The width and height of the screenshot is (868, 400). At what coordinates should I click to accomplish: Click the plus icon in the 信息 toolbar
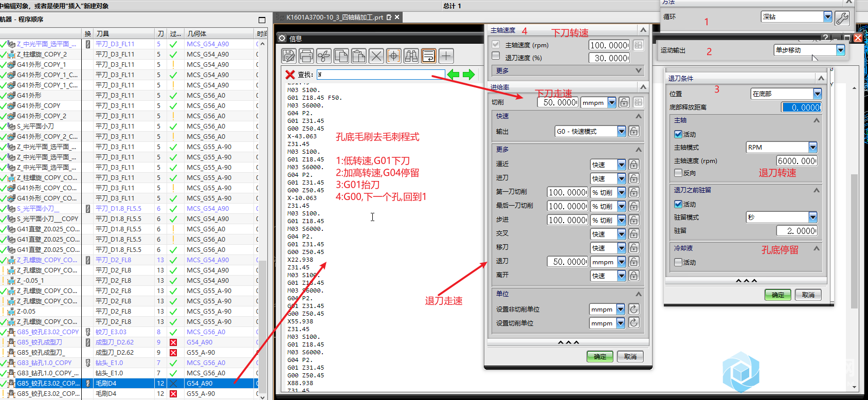point(446,56)
